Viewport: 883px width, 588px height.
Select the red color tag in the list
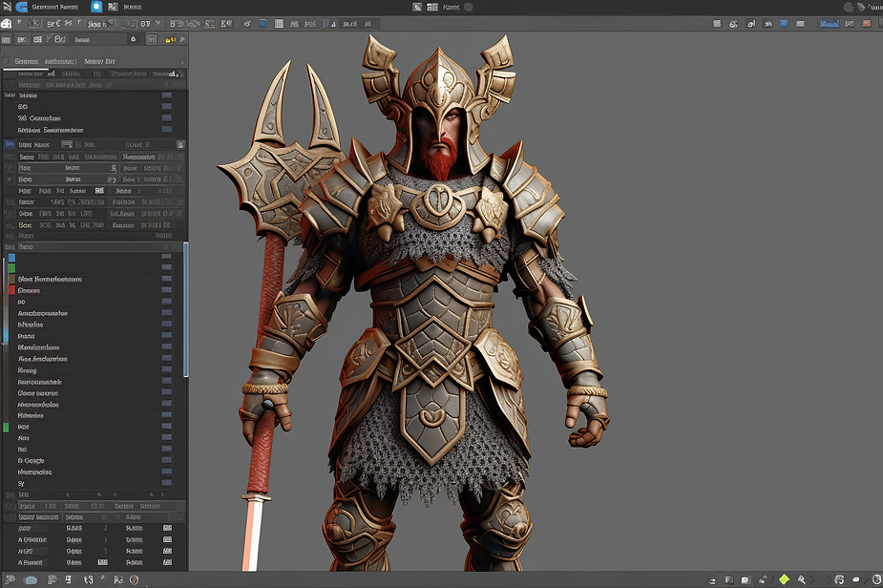click(11, 290)
